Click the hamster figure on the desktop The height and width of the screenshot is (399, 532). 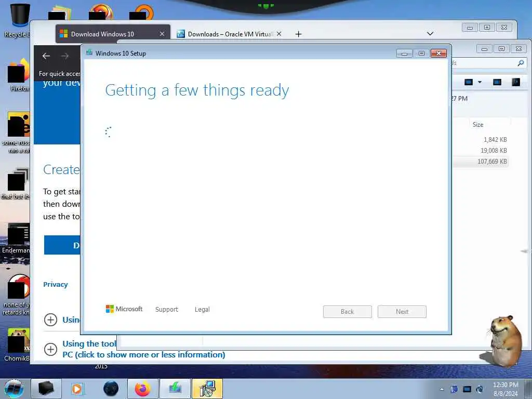point(506,341)
